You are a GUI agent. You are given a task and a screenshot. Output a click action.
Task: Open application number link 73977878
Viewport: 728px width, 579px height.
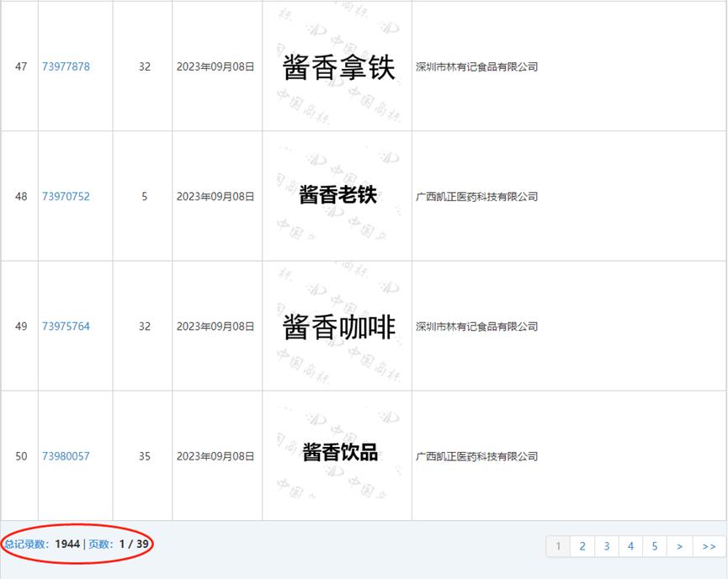[66, 66]
